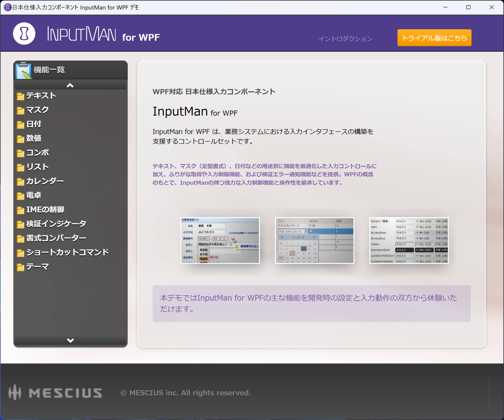Click the folder icon beside マスク
Viewport: 504px width, 420px height.
point(20,110)
